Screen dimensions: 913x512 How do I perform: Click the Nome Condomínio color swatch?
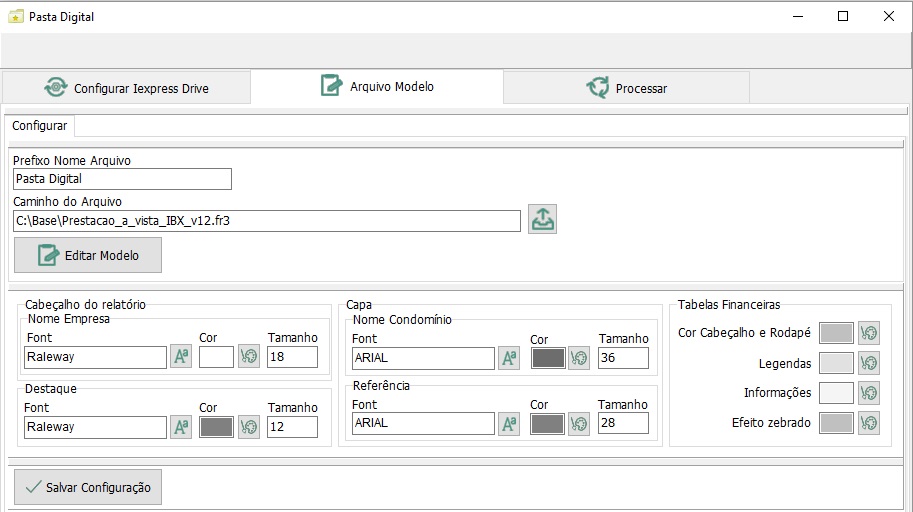tap(548, 358)
